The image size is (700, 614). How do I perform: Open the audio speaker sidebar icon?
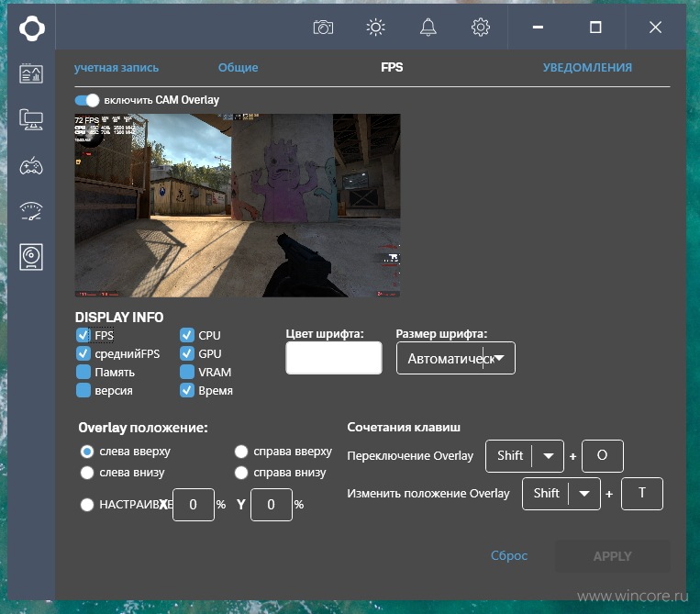[x=31, y=257]
